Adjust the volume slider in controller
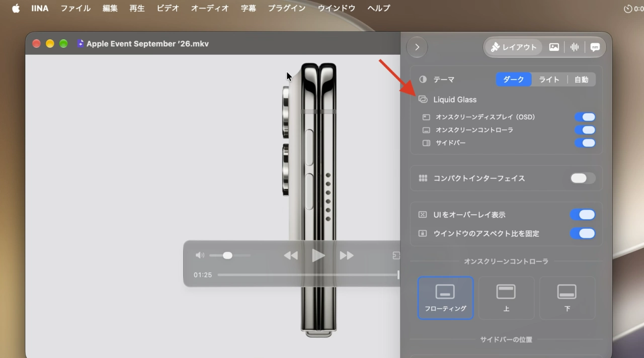 (x=229, y=255)
